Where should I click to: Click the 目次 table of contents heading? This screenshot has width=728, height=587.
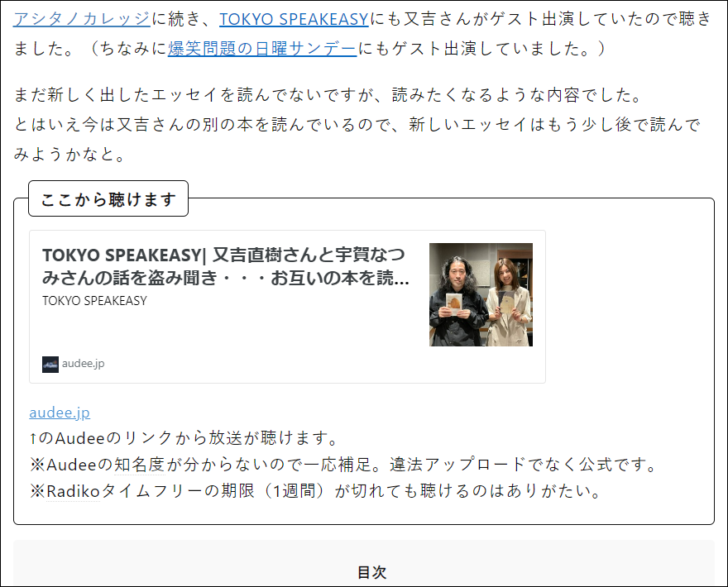[371, 572]
